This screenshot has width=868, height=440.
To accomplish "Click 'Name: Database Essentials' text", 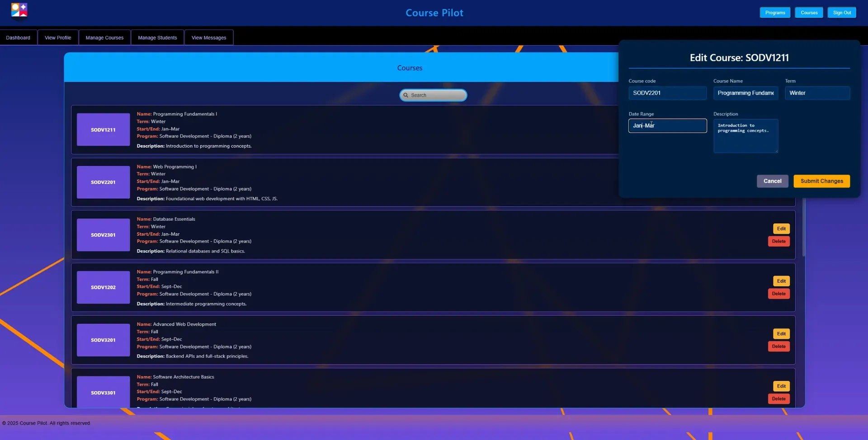I will coord(166,219).
